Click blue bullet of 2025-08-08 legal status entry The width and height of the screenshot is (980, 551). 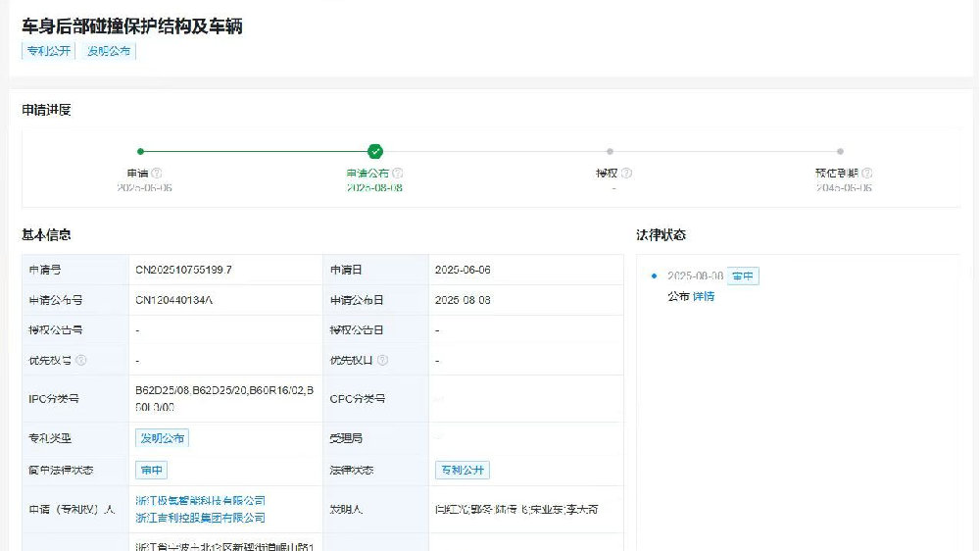(655, 275)
